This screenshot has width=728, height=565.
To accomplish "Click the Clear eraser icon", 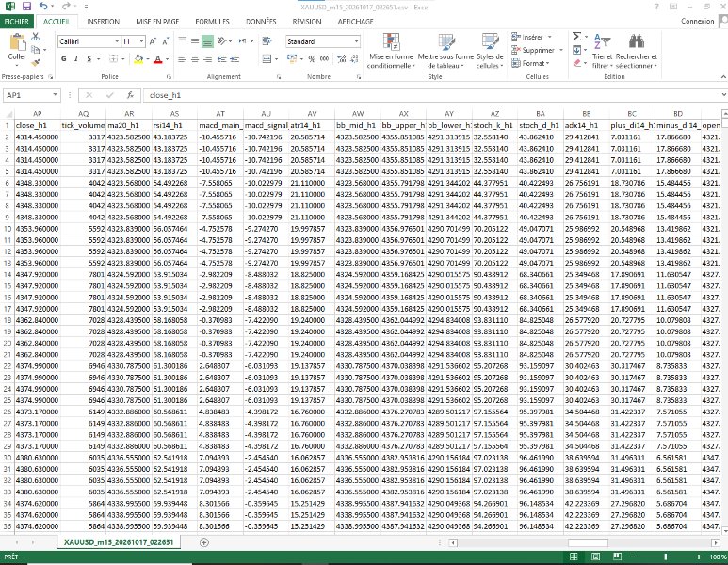I will [577, 63].
